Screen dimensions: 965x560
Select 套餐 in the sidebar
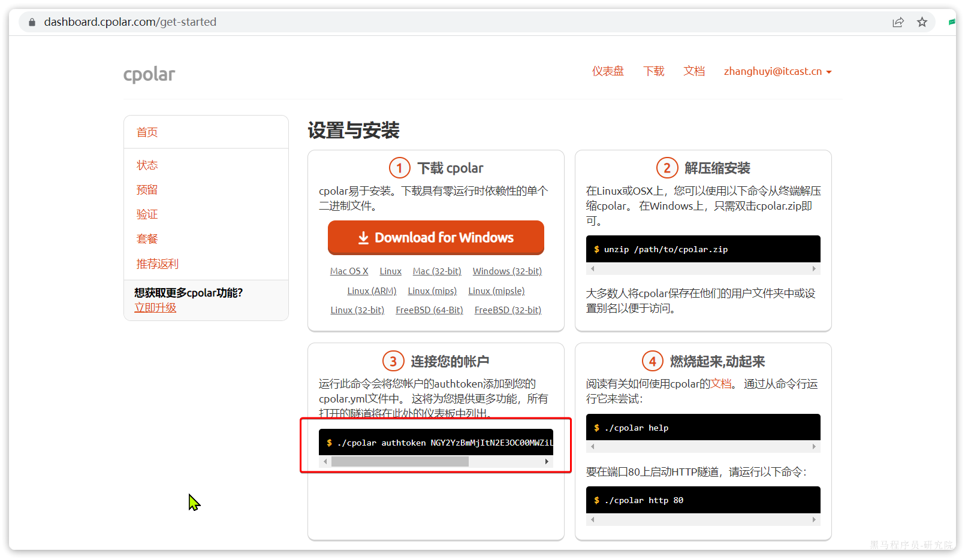click(147, 239)
